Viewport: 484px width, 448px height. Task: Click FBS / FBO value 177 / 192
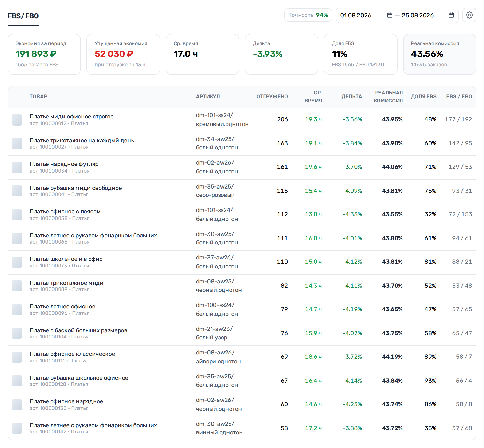pos(458,119)
